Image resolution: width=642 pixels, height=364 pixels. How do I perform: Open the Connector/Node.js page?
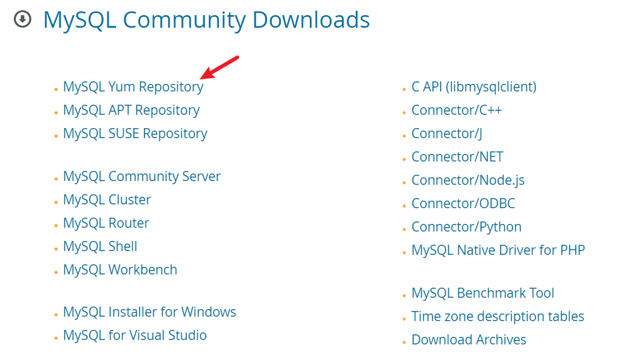pos(468,180)
